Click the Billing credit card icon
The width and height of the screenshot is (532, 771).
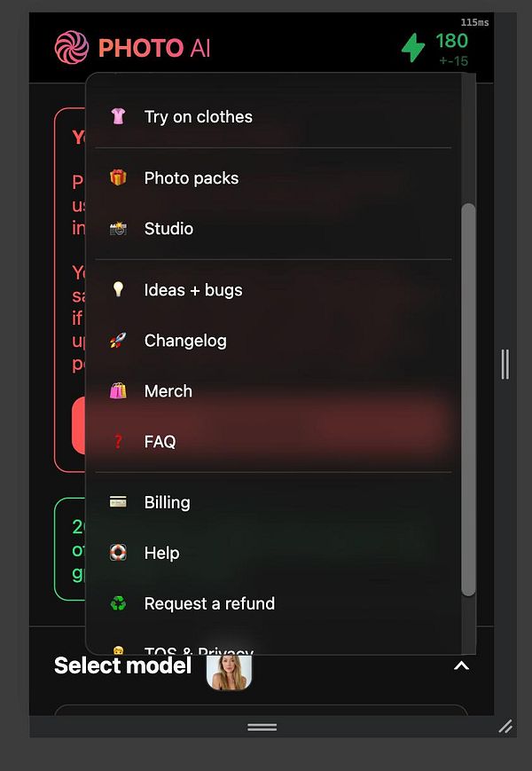116,501
